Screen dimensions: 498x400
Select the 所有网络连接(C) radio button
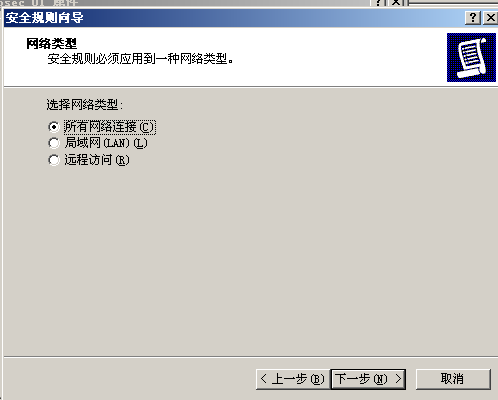pos(53,127)
